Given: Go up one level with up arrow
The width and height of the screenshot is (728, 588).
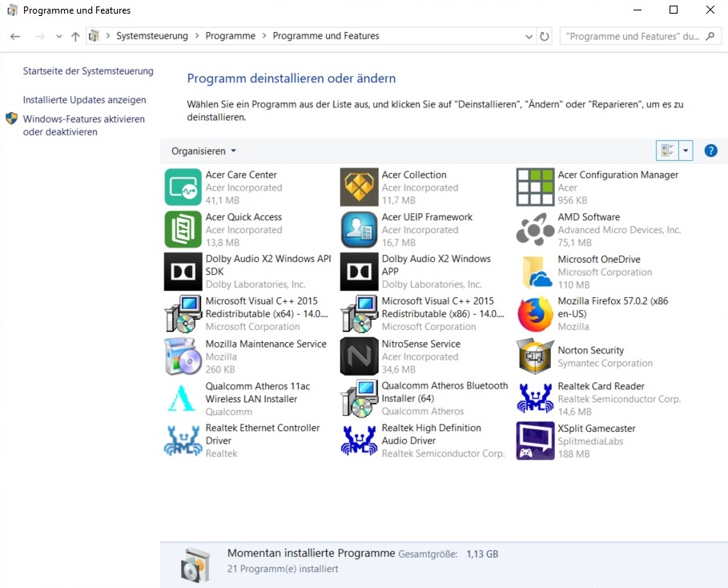Looking at the screenshot, I should [75, 36].
